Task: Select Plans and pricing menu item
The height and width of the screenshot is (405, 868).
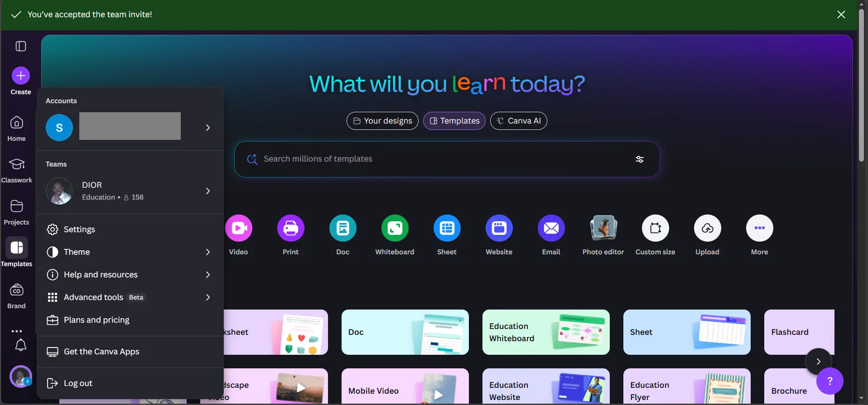Action: click(130, 320)
